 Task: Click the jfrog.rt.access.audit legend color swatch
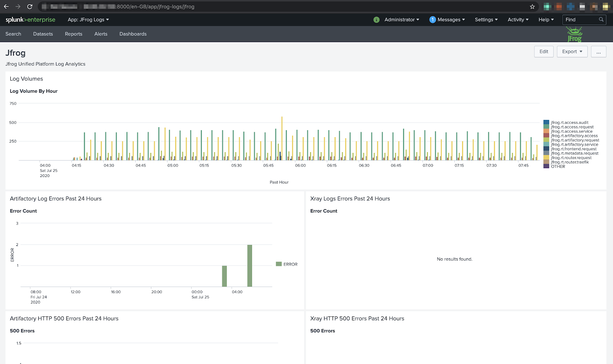pos(546,123)
